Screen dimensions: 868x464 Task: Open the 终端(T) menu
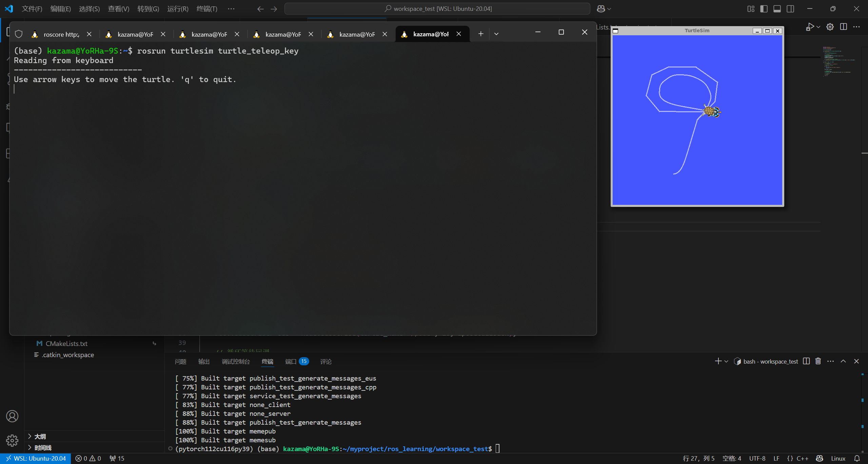207,9
